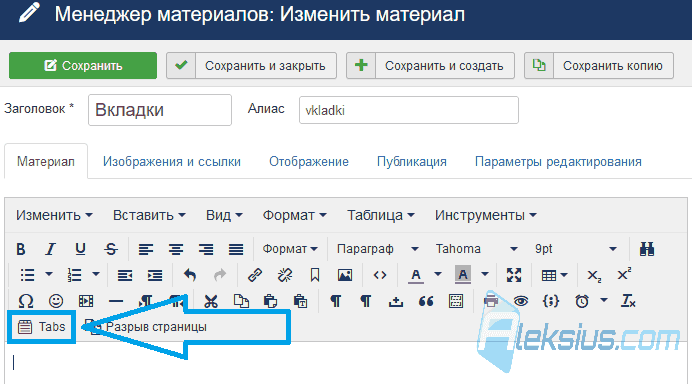
Task: Redo the last action
Action: pos(220,275)
